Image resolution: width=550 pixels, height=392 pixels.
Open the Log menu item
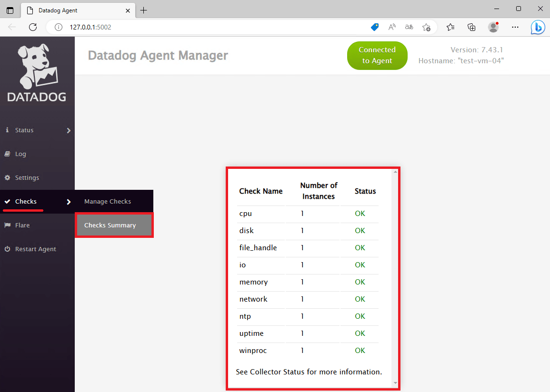tap(37, 154)
